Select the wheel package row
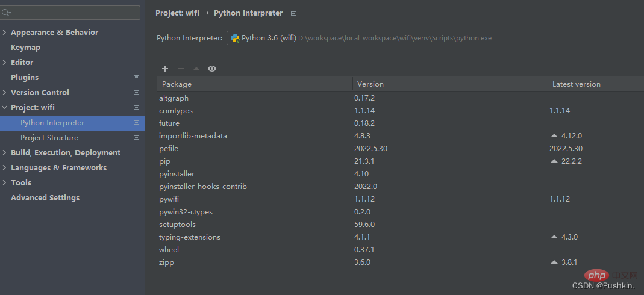Screen dimensions: 644x295 401,250
